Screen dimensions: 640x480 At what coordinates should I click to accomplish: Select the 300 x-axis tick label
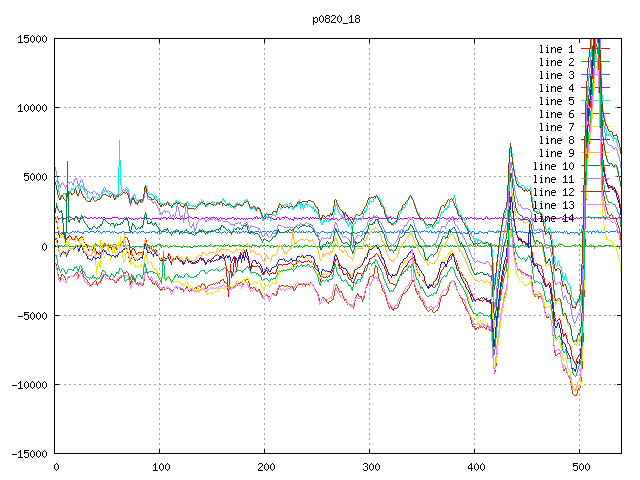coord(370,467)
